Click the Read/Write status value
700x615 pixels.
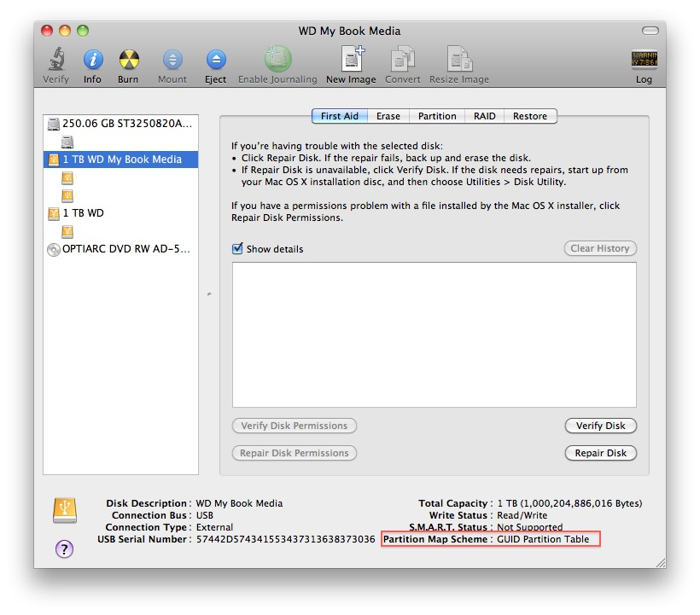522,515
